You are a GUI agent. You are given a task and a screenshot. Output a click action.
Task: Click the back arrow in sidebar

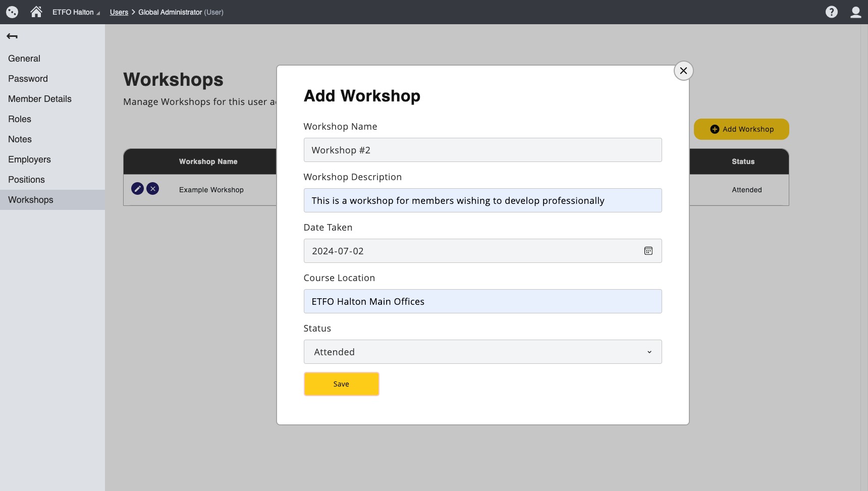pos(12,36)
